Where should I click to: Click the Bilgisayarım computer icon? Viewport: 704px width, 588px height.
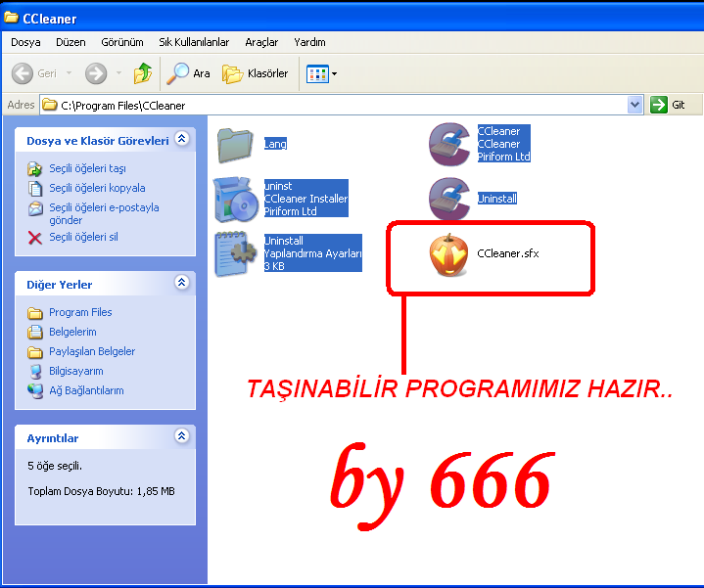click(x=35, y=372)
